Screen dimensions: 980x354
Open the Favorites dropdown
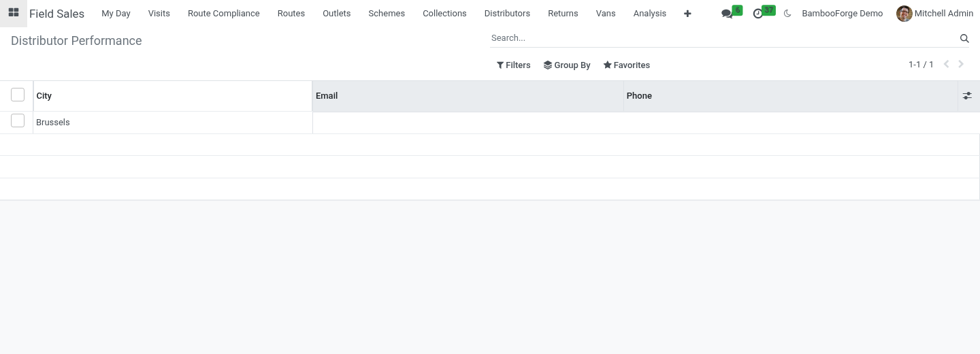click(x=626, y=65)
